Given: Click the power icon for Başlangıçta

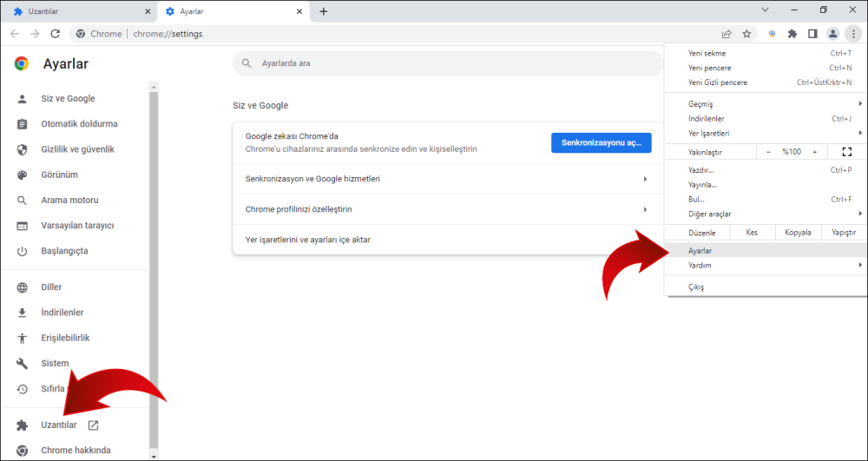Looking at the screenshot, I should point(23,251).
